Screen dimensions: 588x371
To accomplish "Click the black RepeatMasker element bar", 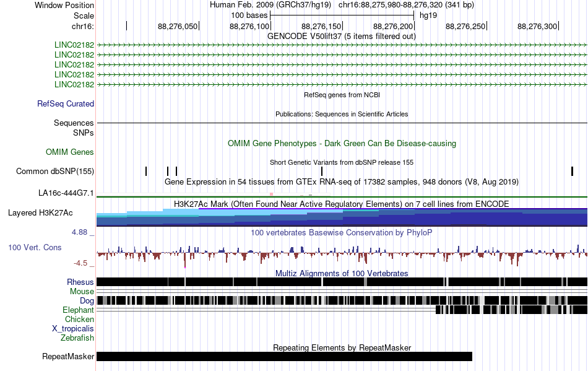I will point(284,356).
